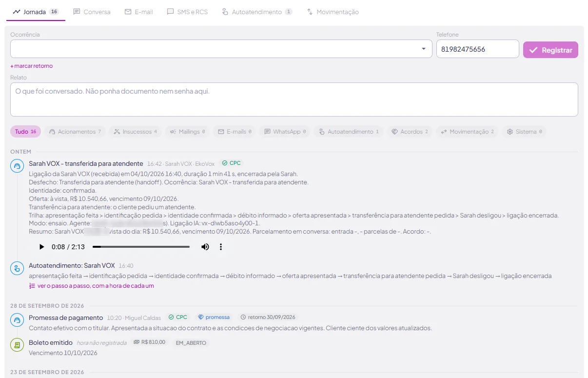Click the "+ marcar retorno" link

pyautogui.click(x=31, y=66)
